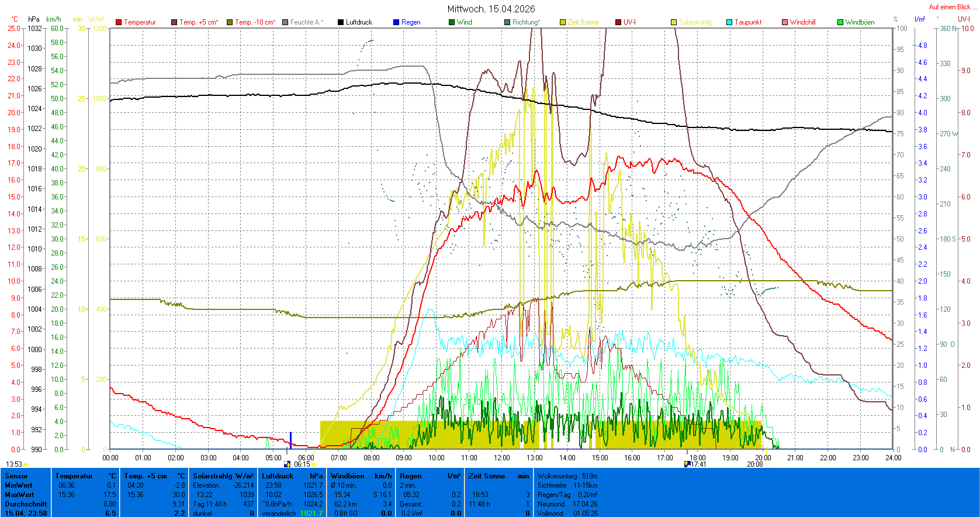
Task: Click the sunrise icon beside 06:15
Action: [x=287, y=464]
